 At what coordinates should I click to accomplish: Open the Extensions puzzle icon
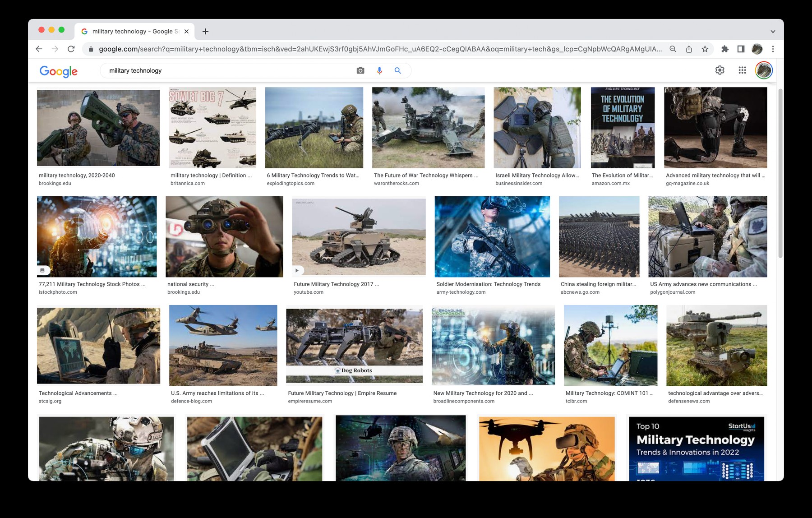point(725,49)
